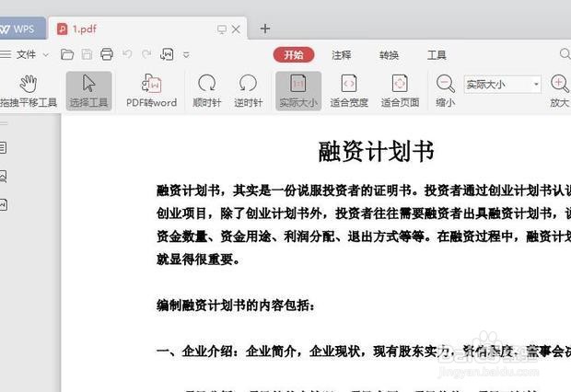Click the 适合宽度 fit width button
The height and width of the screenshot is (392, 571).
click(x=349, y=91)
